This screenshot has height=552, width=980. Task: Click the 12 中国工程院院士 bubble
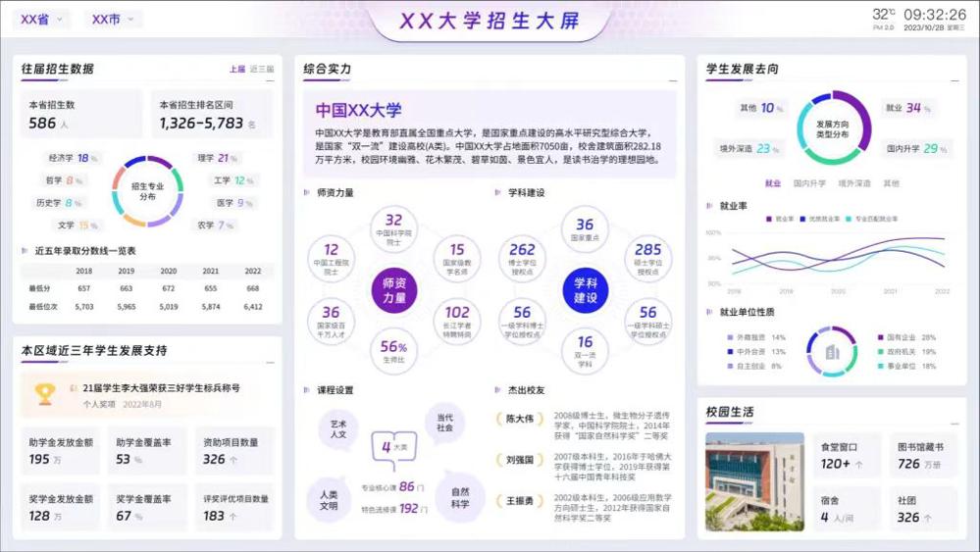[x=332, y=259]
